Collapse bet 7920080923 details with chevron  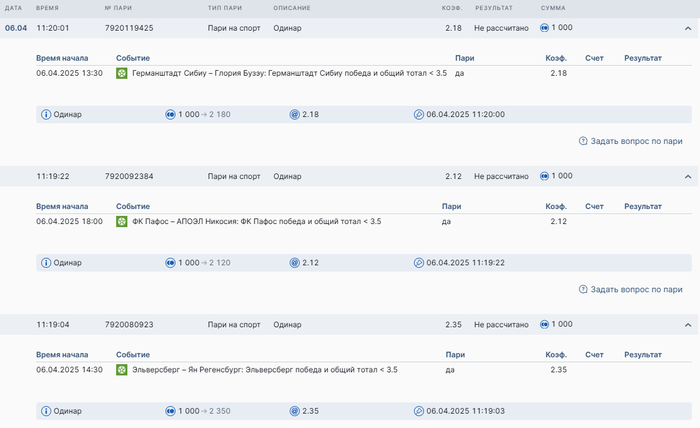pyautogui.click(x=688, y=324)
